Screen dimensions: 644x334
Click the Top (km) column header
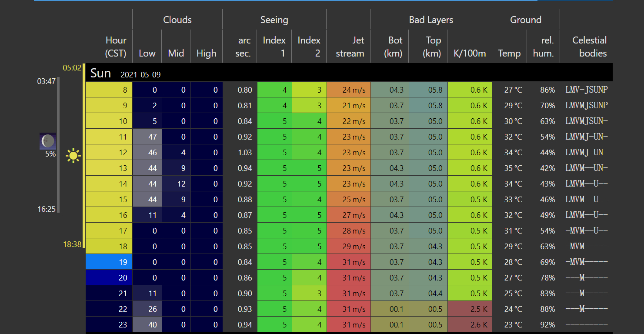pos(431,47)
